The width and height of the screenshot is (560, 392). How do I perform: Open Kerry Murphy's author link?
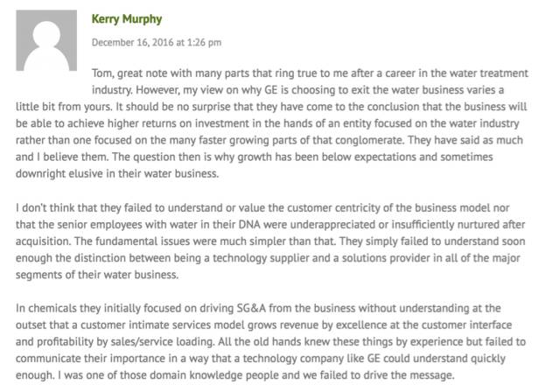coord(127,19)
